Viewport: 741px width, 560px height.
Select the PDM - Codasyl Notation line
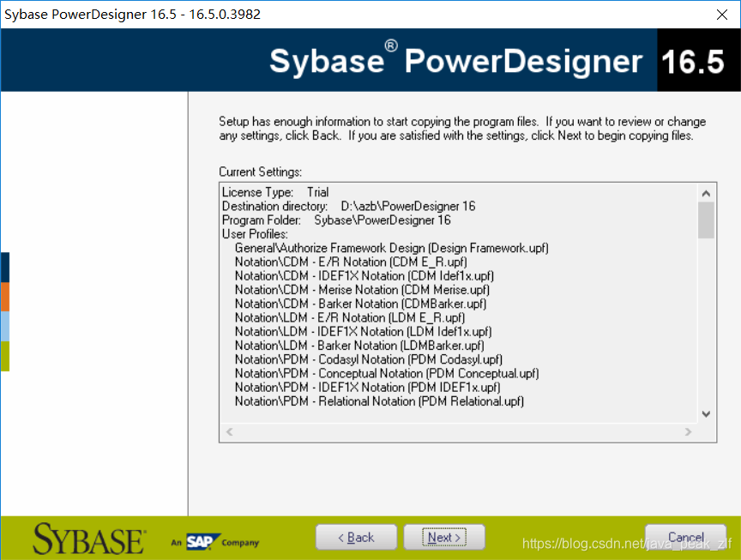(x=369, y=359)
